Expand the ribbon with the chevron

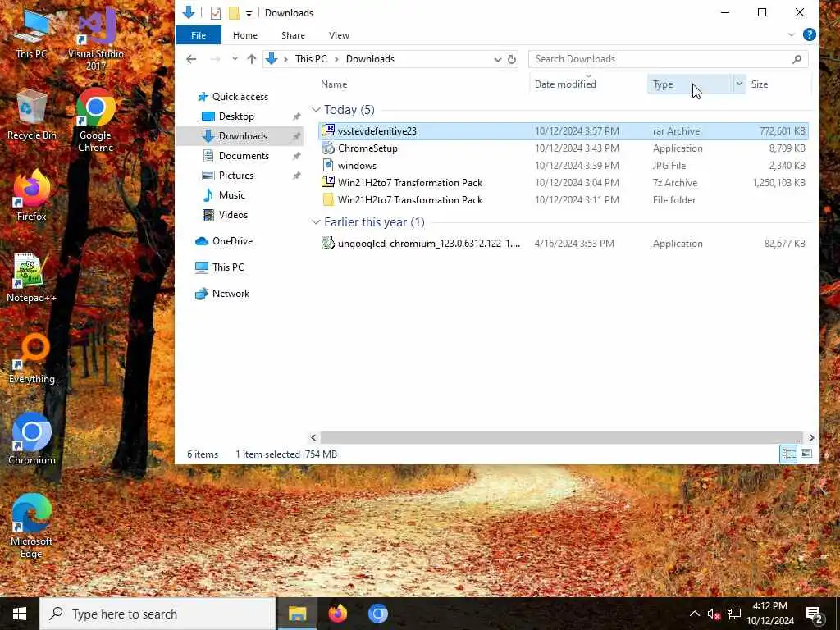pyautogui.click(x=792, y=34)
